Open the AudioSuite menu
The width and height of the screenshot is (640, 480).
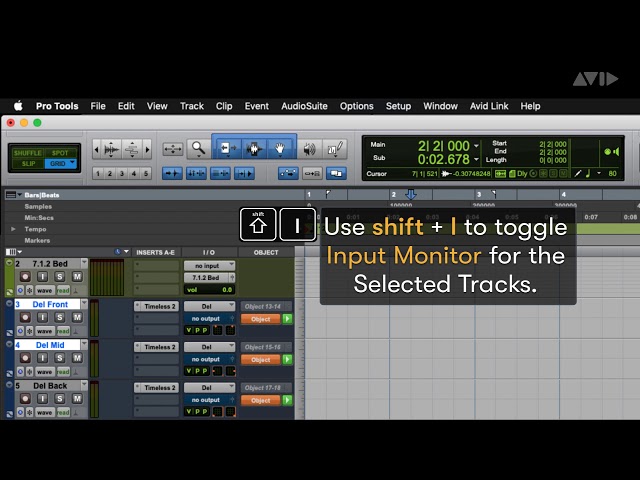coord(304,106)
